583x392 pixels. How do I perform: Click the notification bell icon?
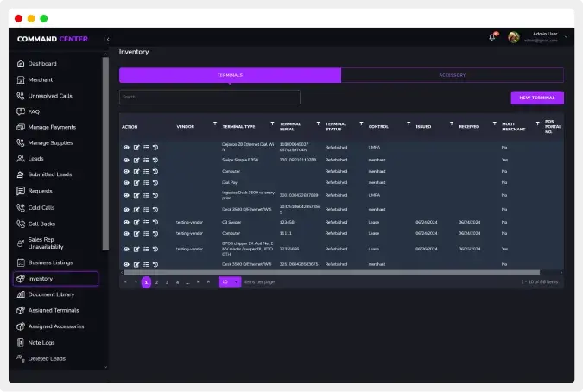pyautogui.click(x=492, y=37)
